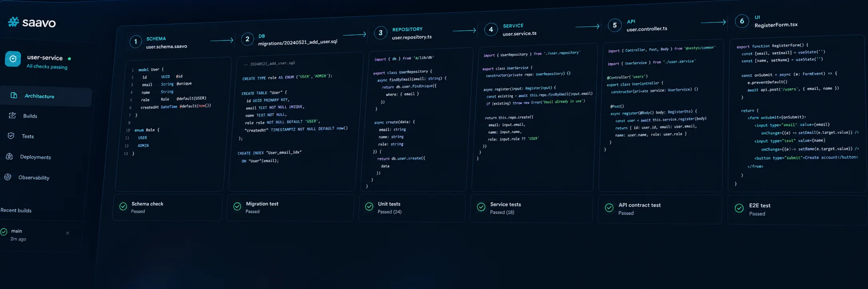Click the "CREATE INDEX" line in the migration code
Screen dimensions: 868x289
pos(270,152)
